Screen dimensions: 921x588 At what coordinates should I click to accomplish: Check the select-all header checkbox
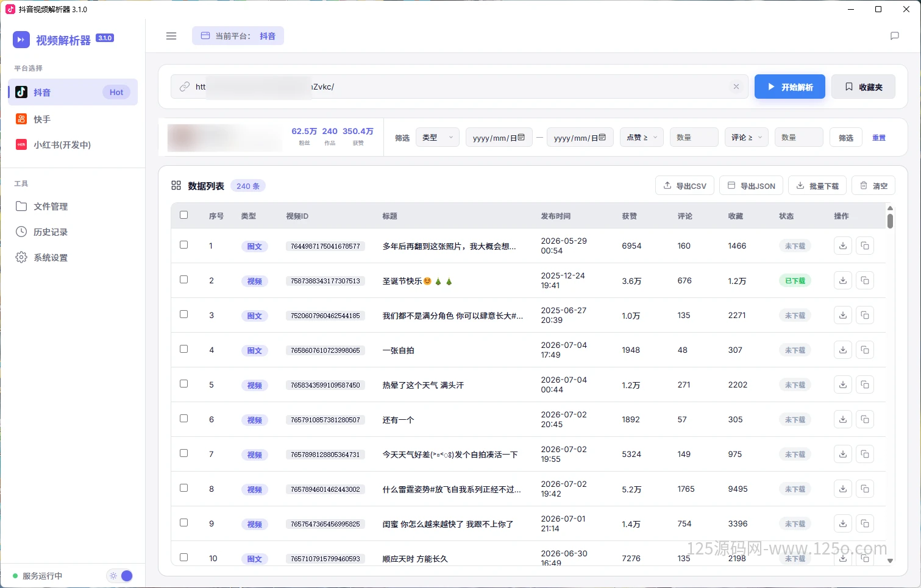click(184, 215)
